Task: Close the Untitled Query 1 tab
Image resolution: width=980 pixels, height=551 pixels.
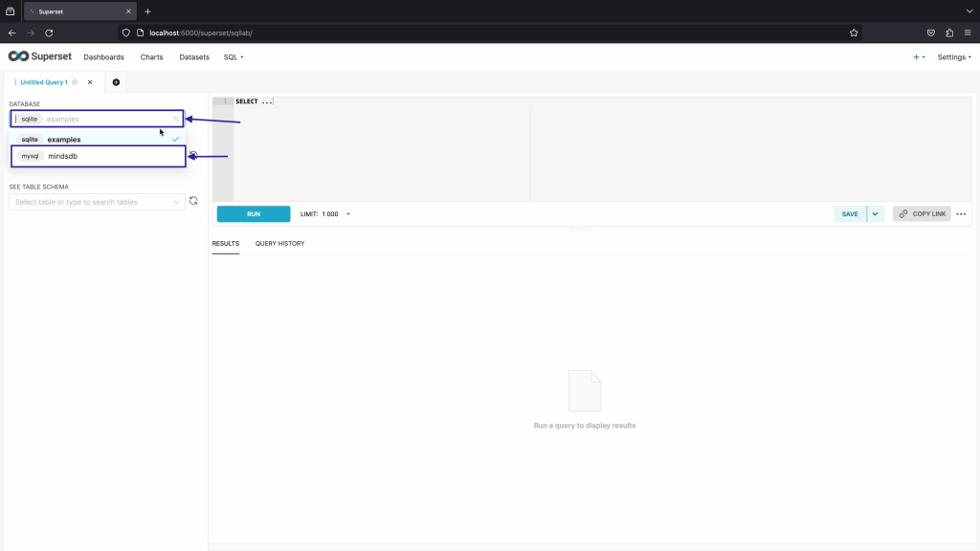Action: point(90,82)
